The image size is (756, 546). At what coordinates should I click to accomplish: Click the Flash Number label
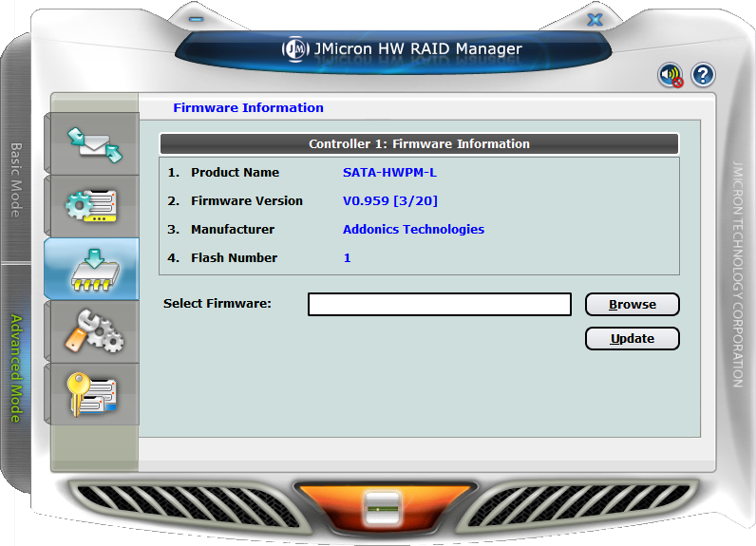(234, 258)
